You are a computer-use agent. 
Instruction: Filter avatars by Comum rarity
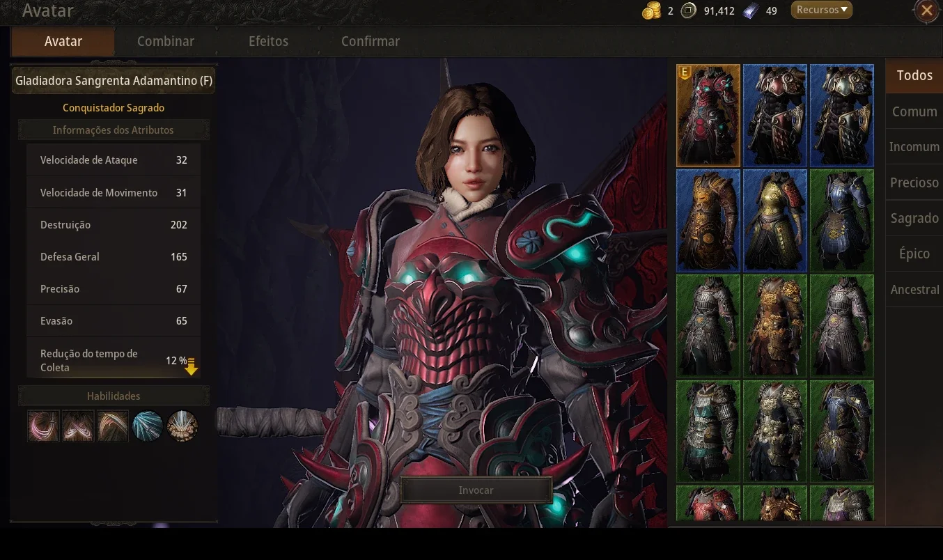(x=914, y=111)
